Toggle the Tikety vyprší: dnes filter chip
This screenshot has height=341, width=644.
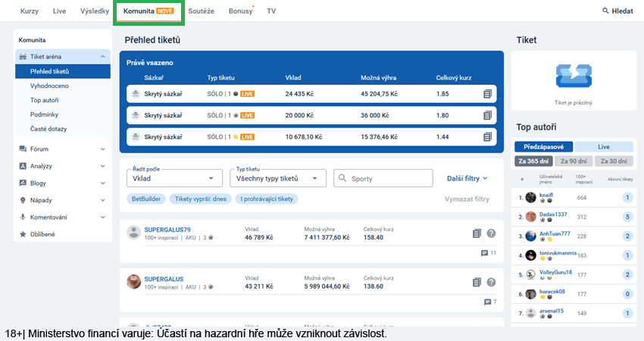[x=201, y=199]
